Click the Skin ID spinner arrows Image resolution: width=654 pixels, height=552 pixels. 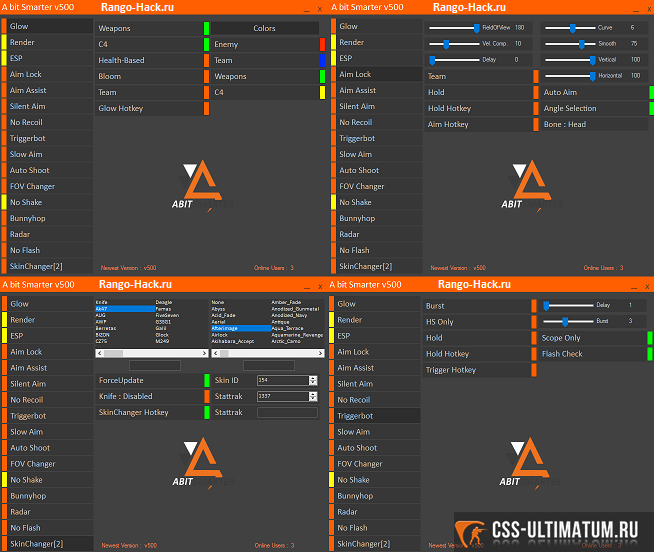click(x=313, y=380)
